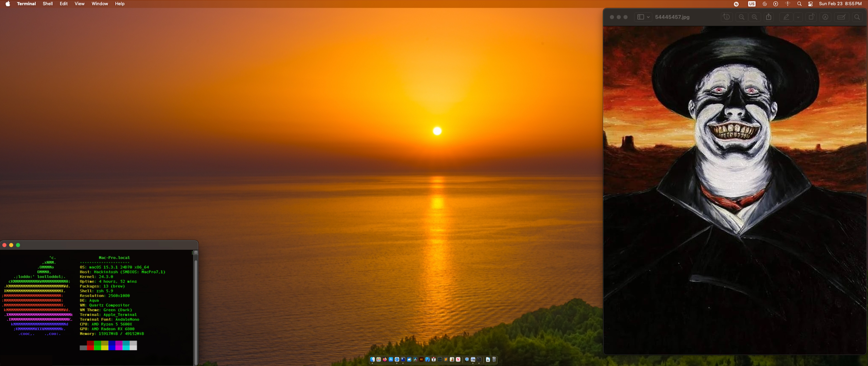The height and width of the screenshot is (366, 868).
Task: Open the Help menu
Action: (120, 4)
